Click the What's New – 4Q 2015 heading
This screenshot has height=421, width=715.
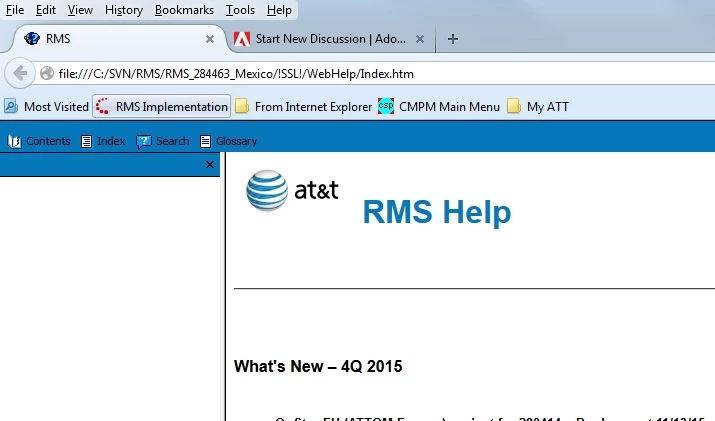pyautogui.click(x=318, y=366)
